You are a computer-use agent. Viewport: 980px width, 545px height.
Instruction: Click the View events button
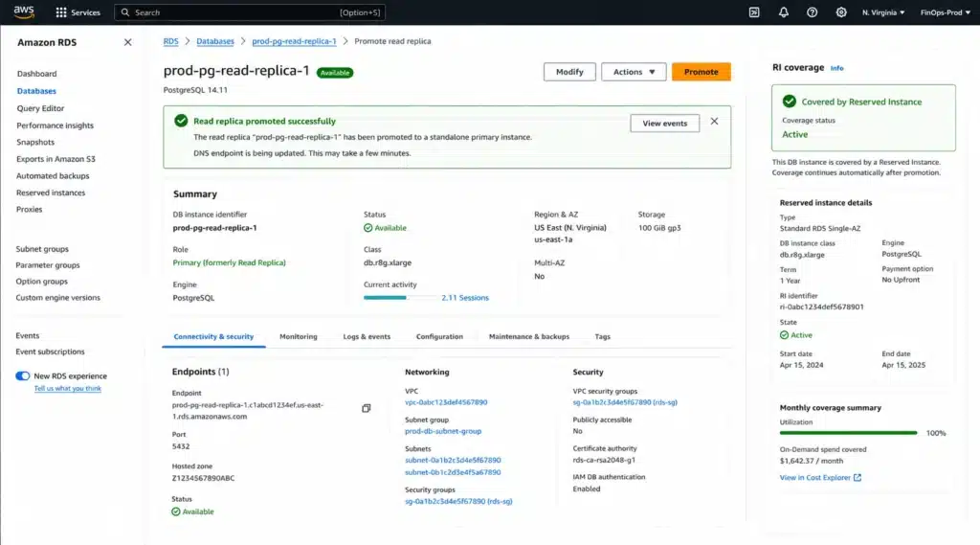pyautogui.click(x=664, y=124)
